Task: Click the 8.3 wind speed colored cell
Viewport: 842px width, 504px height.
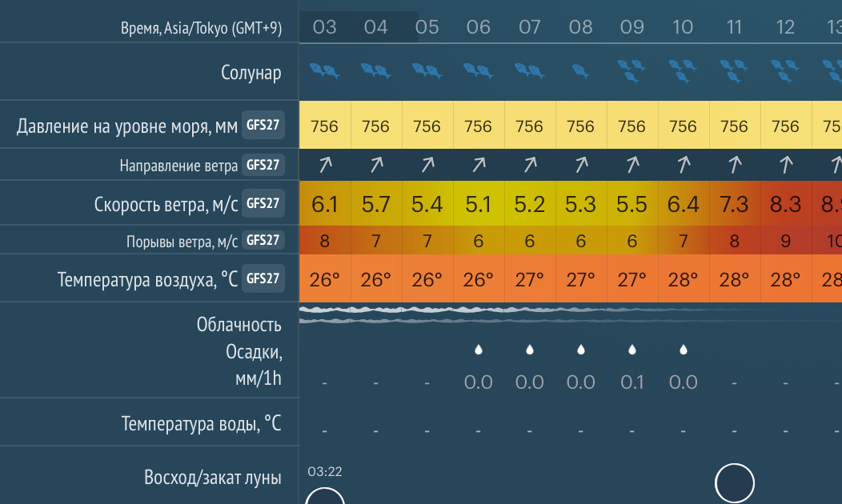Action: 786,203
